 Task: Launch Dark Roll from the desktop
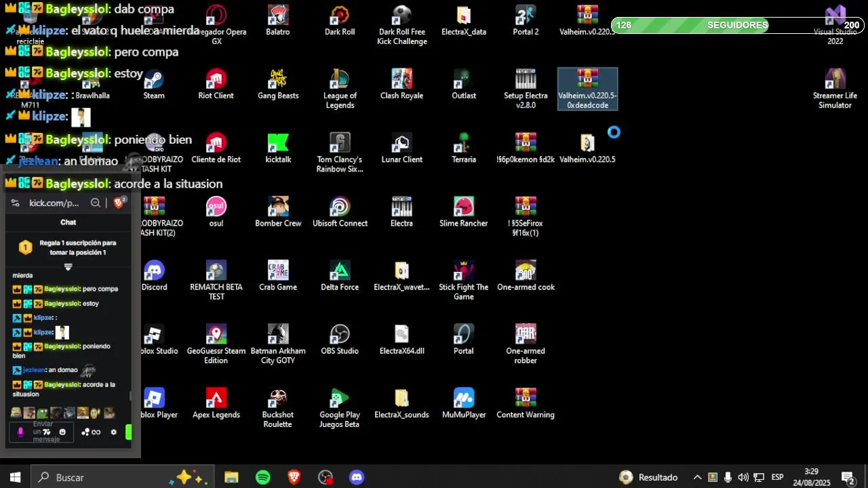pos(340,21)
